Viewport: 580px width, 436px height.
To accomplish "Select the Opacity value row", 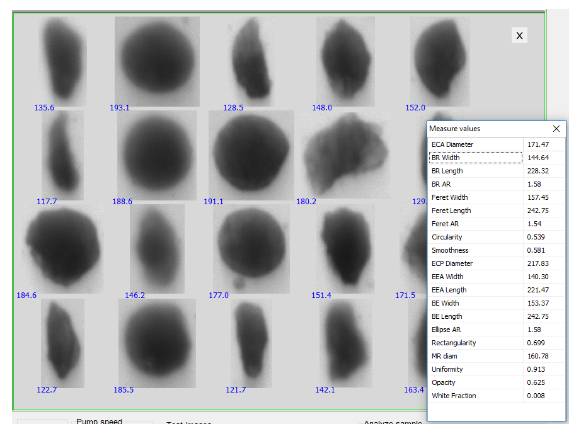I will 496,382.
